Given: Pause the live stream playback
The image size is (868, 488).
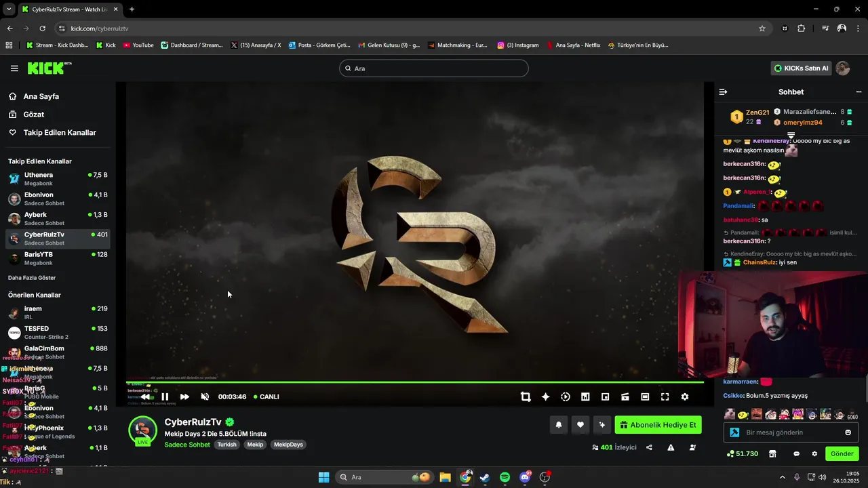Looking at the screenshot, I should [x=165, y=397].
